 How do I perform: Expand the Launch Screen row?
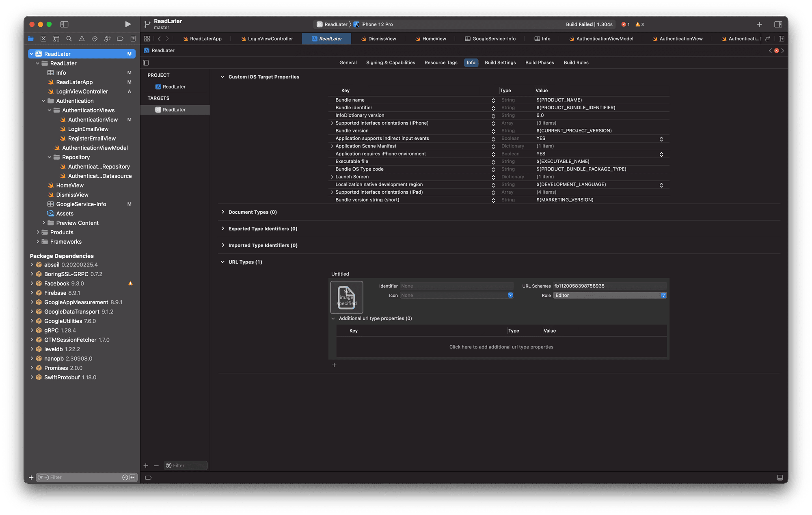click(x=332, y=177)
